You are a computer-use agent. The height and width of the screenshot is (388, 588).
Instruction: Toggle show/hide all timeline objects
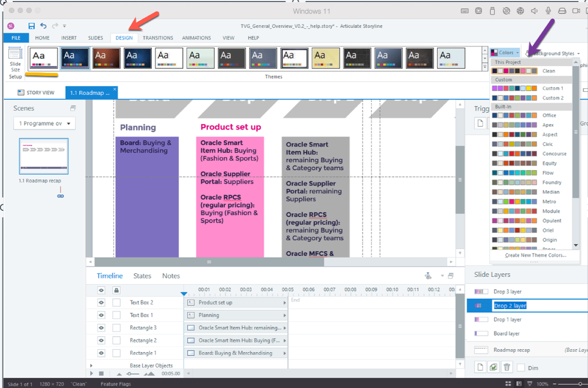[101, 290]
